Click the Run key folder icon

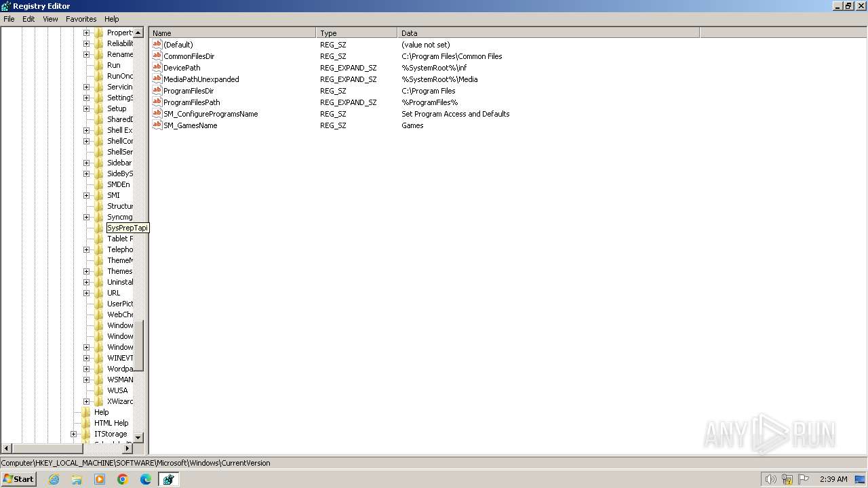click(x=99, y=65)
